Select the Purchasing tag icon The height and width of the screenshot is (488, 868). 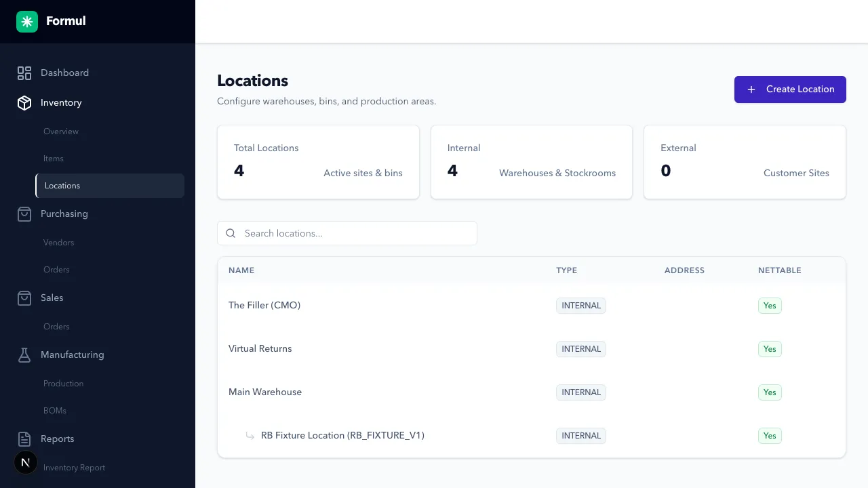[x=24, y=213]
